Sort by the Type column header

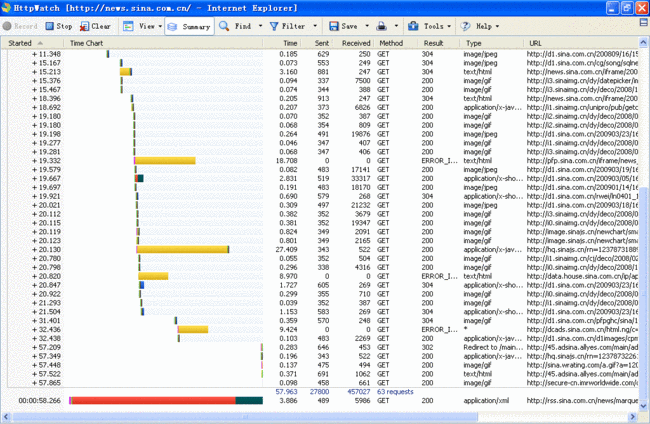click(491, 43)
